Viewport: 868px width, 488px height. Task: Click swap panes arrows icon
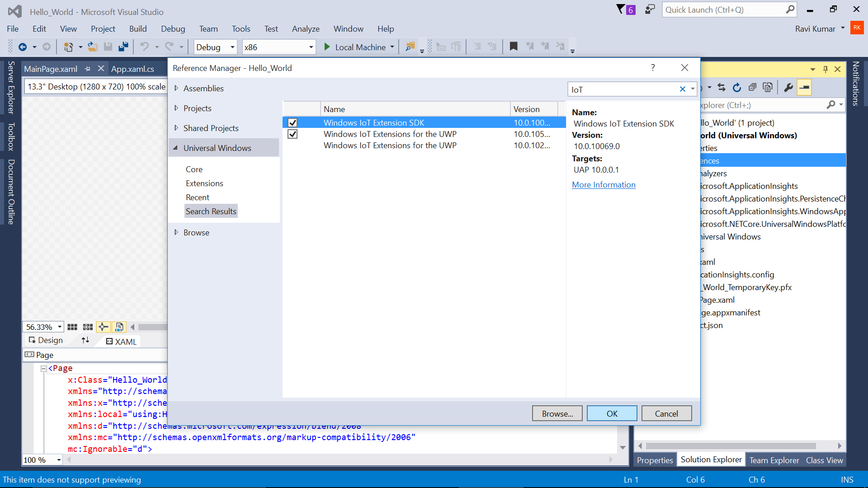click(85, 340)
